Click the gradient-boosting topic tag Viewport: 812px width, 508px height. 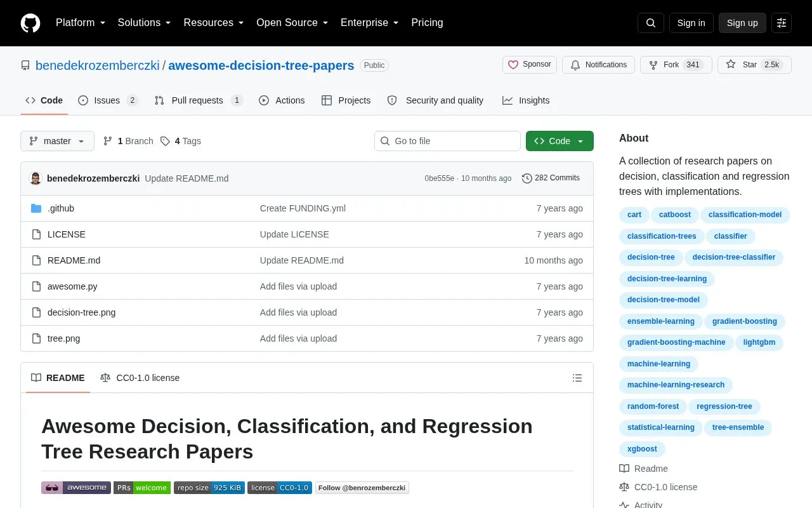[x=745, y=321]
